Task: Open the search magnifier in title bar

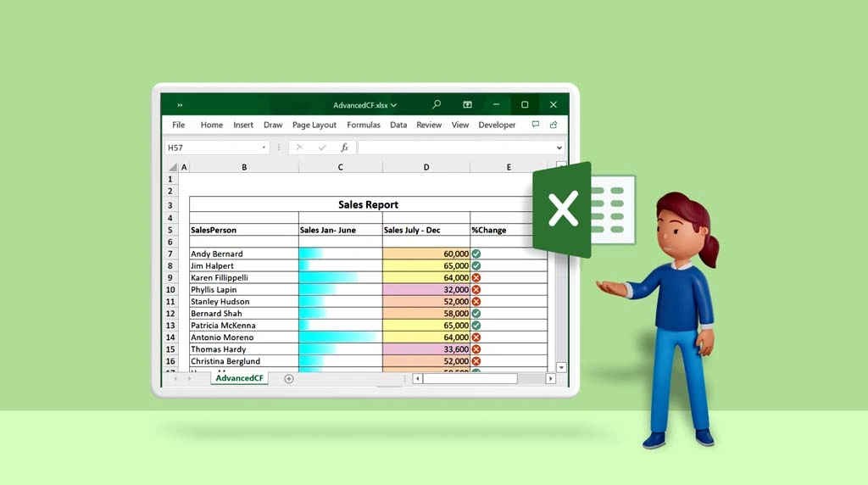Action: [437, 104]
